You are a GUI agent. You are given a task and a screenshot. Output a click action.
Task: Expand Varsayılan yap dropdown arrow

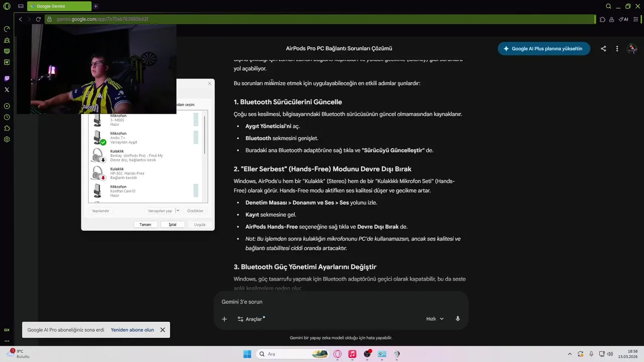[178, 211]
